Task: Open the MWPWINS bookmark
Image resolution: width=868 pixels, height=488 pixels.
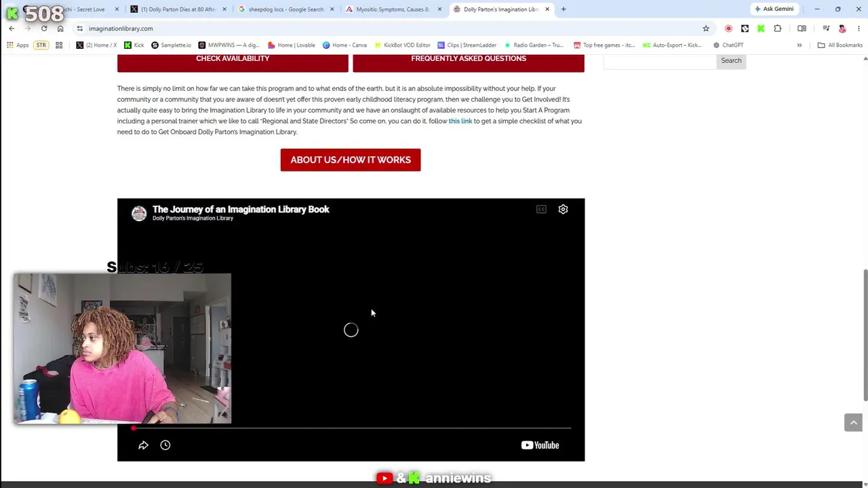Action: [229, 45]
